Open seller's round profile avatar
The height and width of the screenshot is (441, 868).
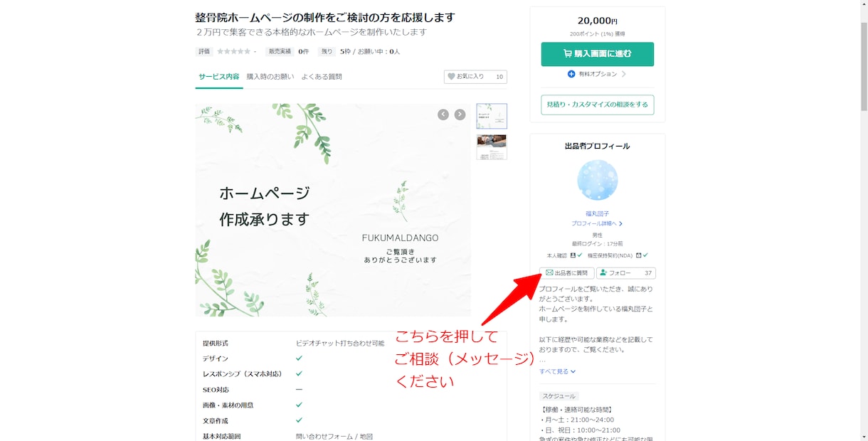[x=598, y=180]
